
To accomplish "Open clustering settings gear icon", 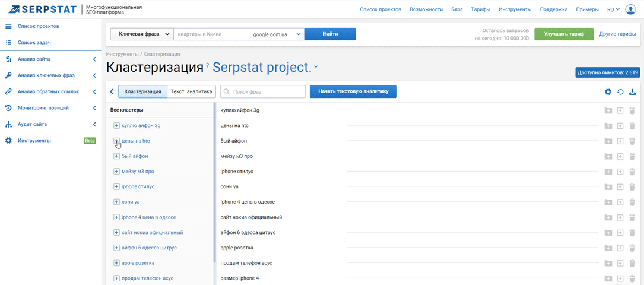I will coord(608,92).
